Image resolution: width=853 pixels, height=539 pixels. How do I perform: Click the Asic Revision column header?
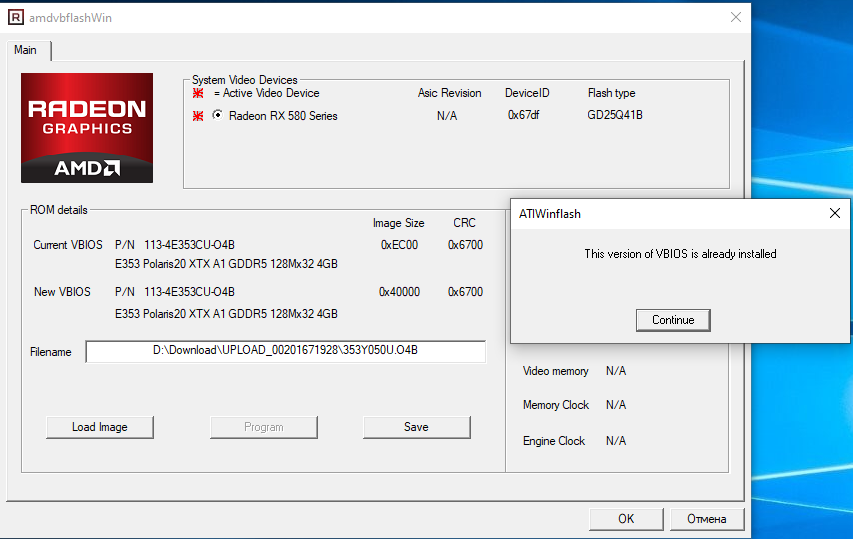[449, 93]
